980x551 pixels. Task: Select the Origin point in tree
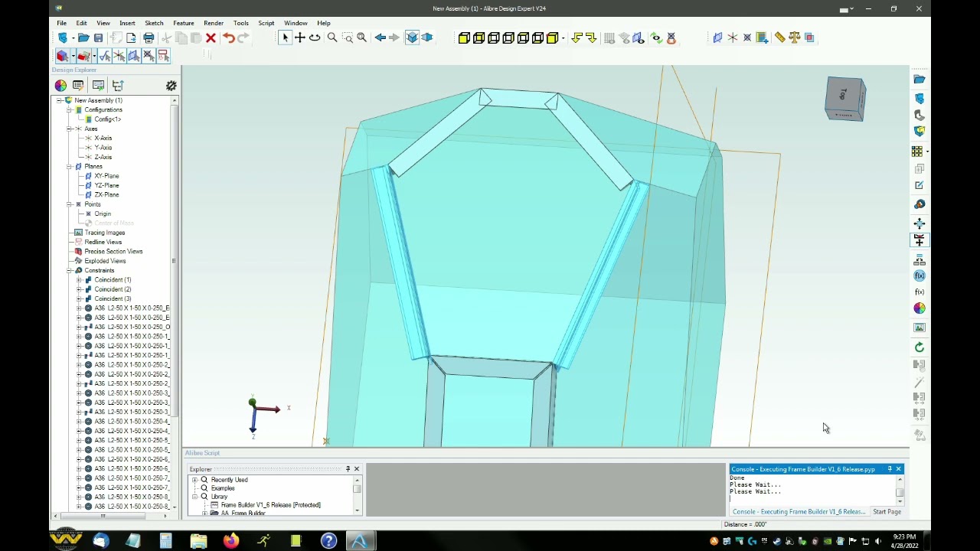(x=103, y=214)
